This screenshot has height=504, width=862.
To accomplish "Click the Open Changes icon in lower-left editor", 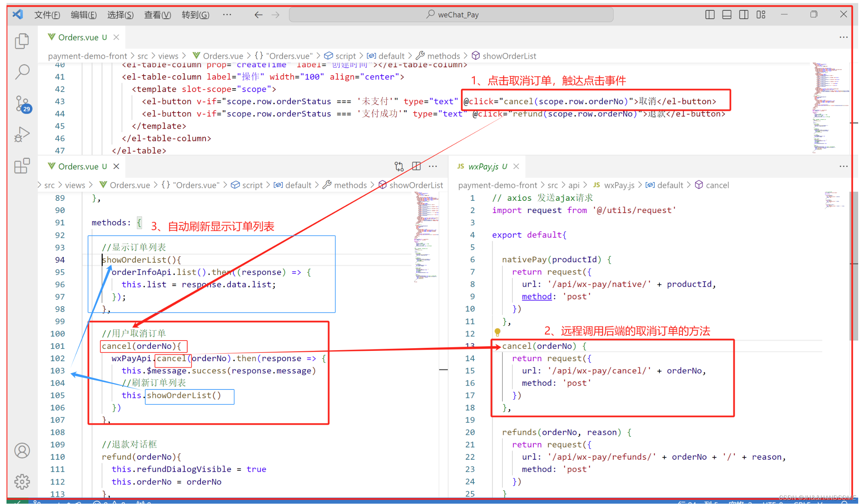I will (399, 166).
